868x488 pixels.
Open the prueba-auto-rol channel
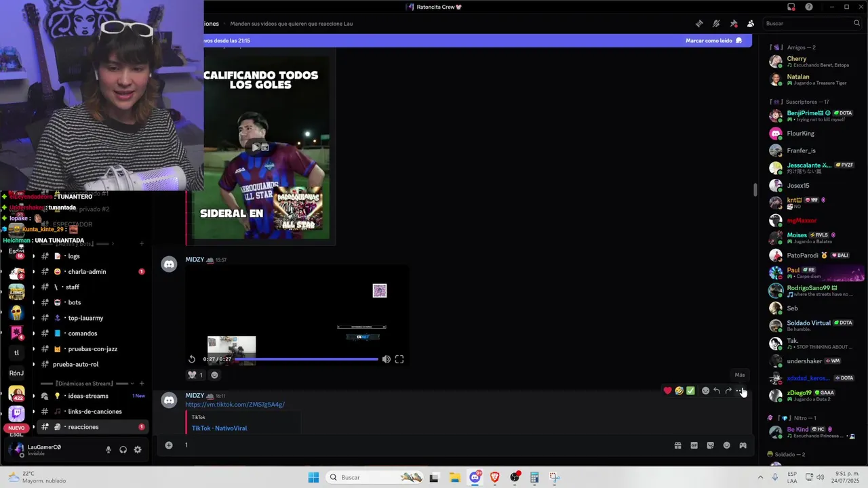coord(92,365)
